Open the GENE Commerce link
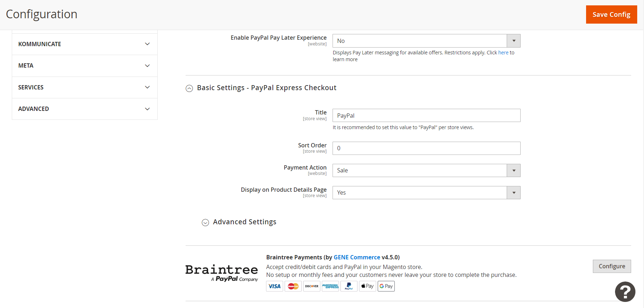The height and width of the screenshot is (308, 644). point(357,257)
